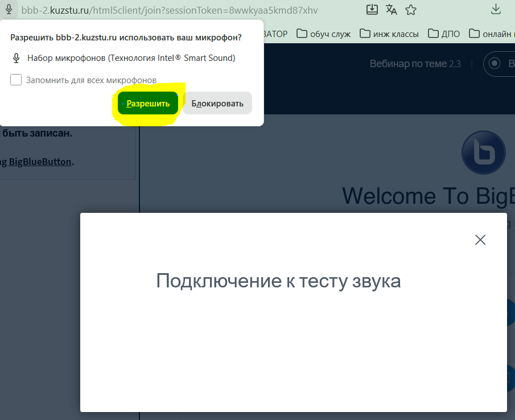
Task: Click the microphone icon in address bar
Action: pos(9,10)
